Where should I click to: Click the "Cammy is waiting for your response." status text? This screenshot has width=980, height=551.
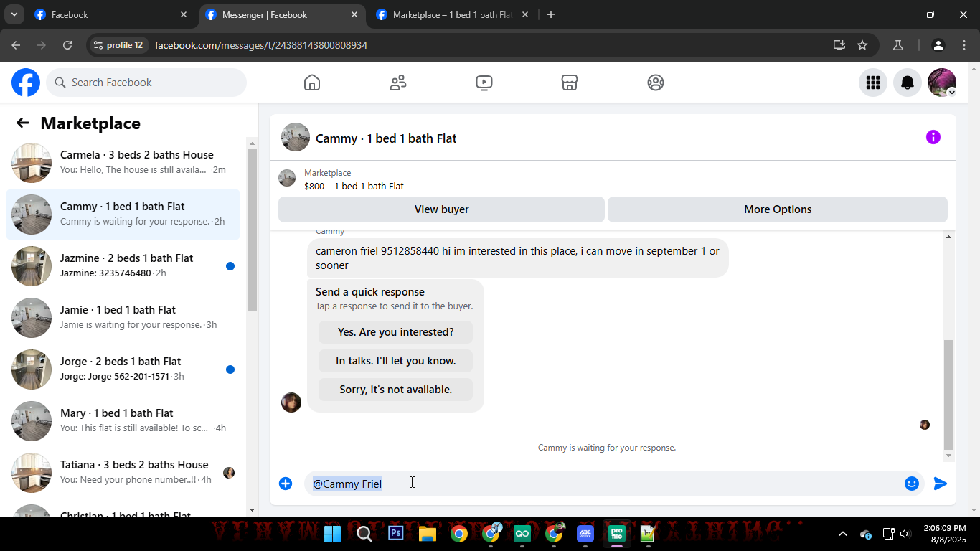[607, 448]
